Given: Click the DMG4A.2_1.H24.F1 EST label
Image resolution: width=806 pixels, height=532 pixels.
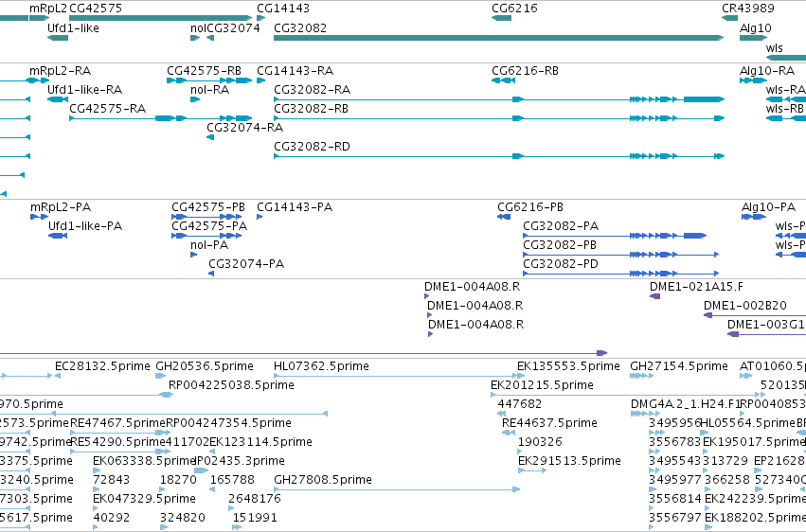Looking at the screenshot, I should [x=685, y=404].
